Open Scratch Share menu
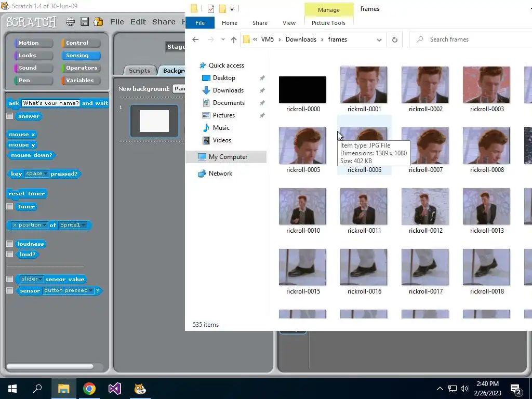The image size is (532, 399). pyautogui.click(x=164, y=22)
